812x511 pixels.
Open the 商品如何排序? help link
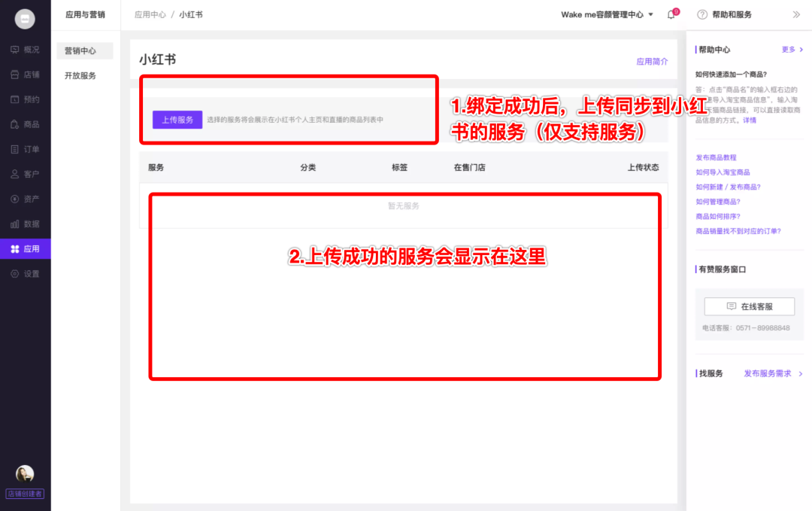pyautogui.click(x=718, y=217)
